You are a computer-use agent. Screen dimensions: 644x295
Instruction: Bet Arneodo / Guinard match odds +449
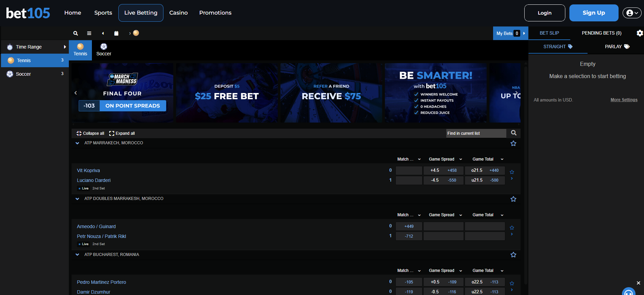click(409, 226)
